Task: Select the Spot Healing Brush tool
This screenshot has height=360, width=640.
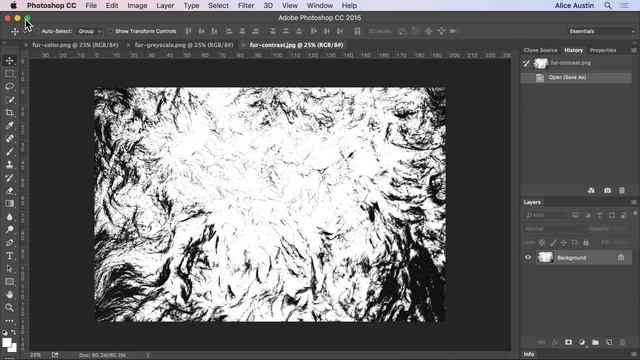Action: point(9,138)
